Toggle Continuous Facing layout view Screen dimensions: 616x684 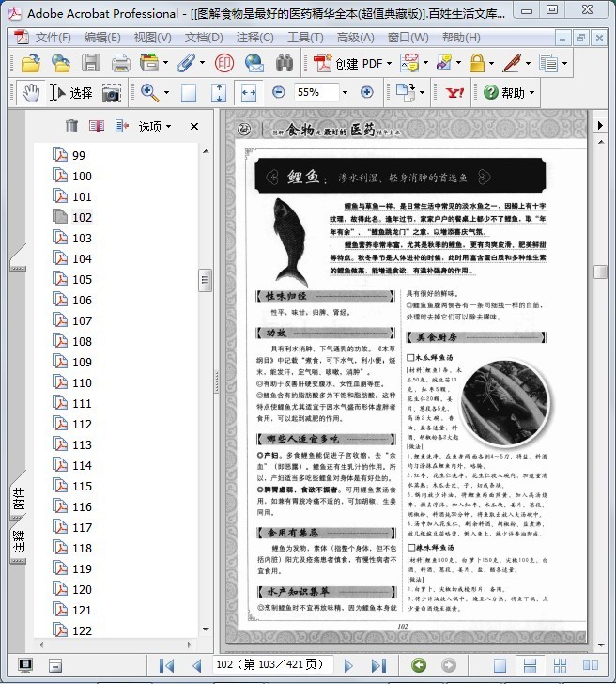coord(559,665)
